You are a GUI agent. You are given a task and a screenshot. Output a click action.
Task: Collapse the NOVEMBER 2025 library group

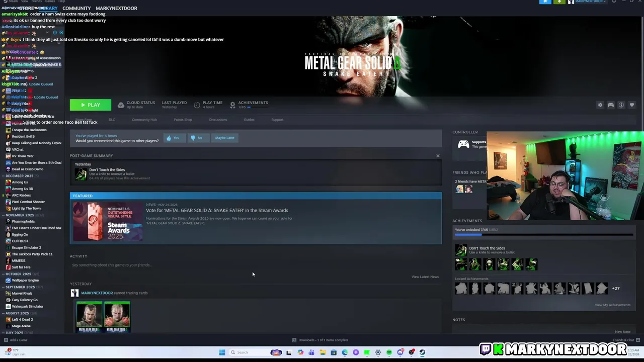3,215
